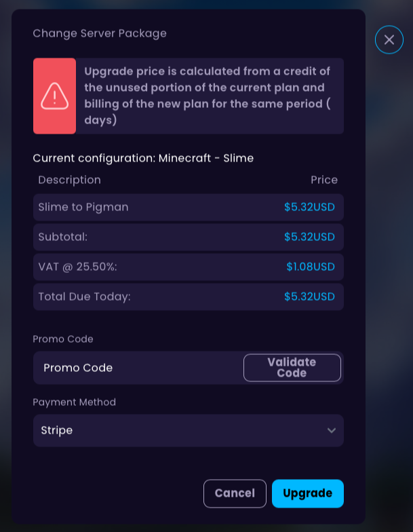This screenshot has height=532, width=413.
Task: Click the Price column header
Action: click(324, 180)
